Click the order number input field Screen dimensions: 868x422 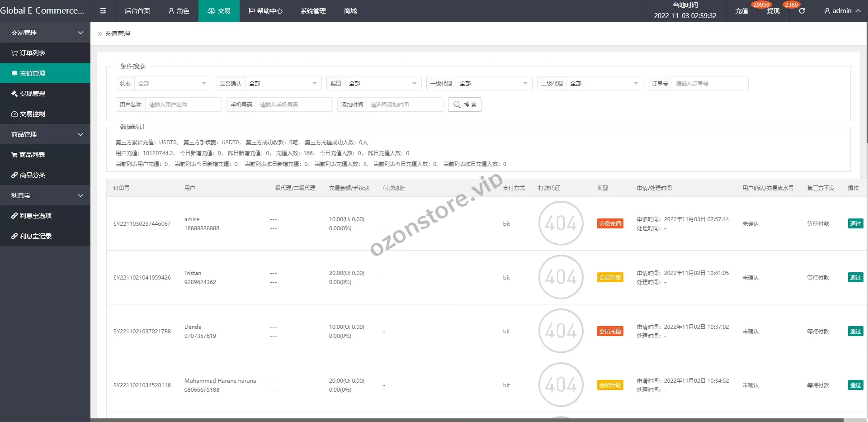(x=710, y=83)
